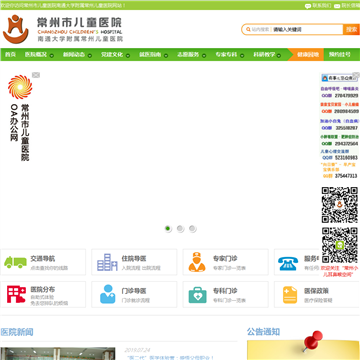The image size is (360, 360).
Task: Click QQ group number 294372564
Action: [346, 144]
